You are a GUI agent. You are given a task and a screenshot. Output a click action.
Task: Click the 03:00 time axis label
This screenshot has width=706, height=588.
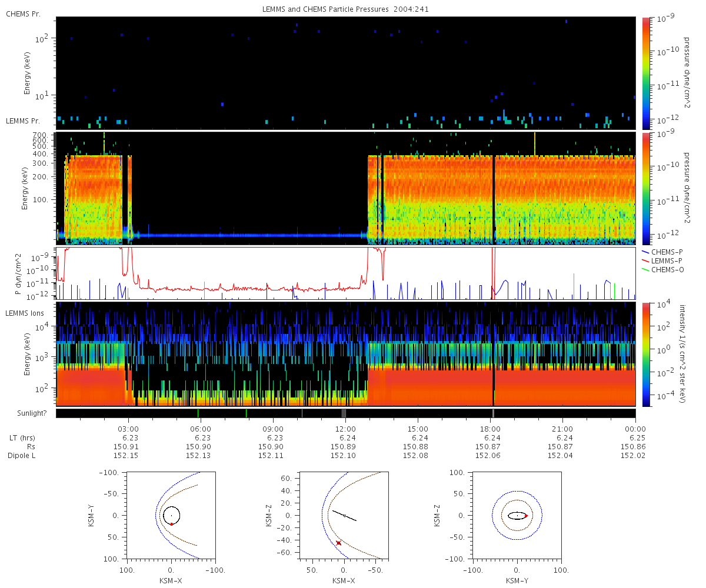point(128,428)
